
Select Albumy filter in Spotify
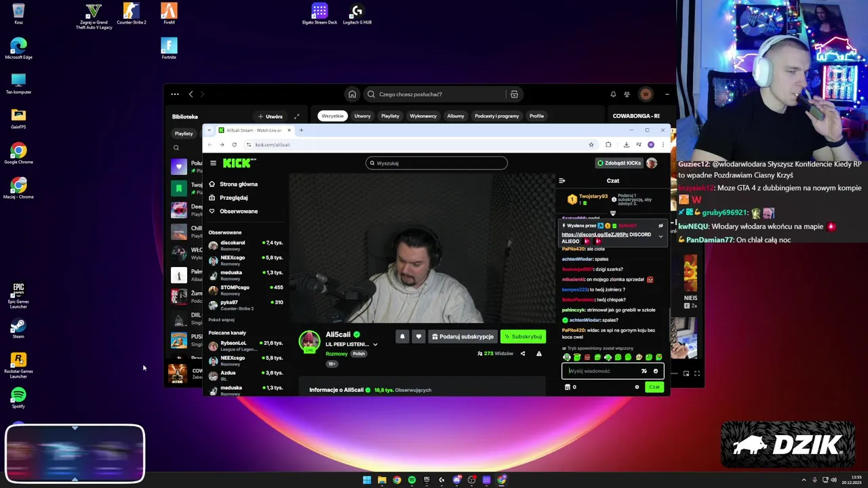coord(456,116)
